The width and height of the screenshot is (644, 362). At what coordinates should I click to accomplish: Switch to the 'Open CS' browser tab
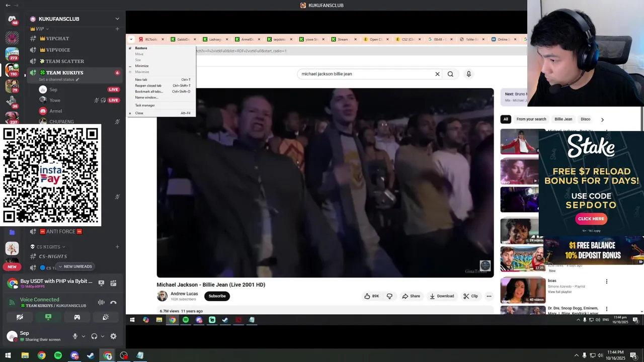pyautogui.click(x=376, y=39)
